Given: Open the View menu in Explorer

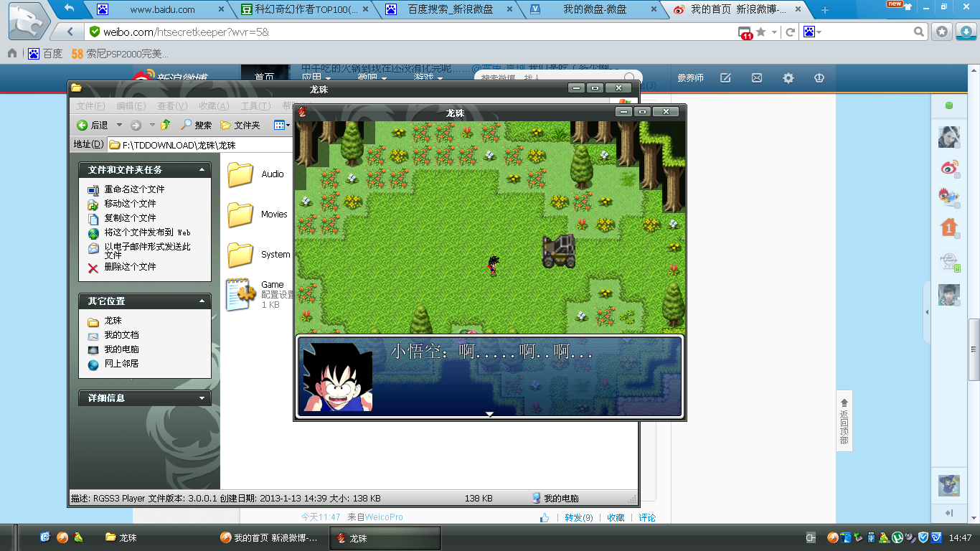Looking at the screenshot, I should click(x=172, y=105).
